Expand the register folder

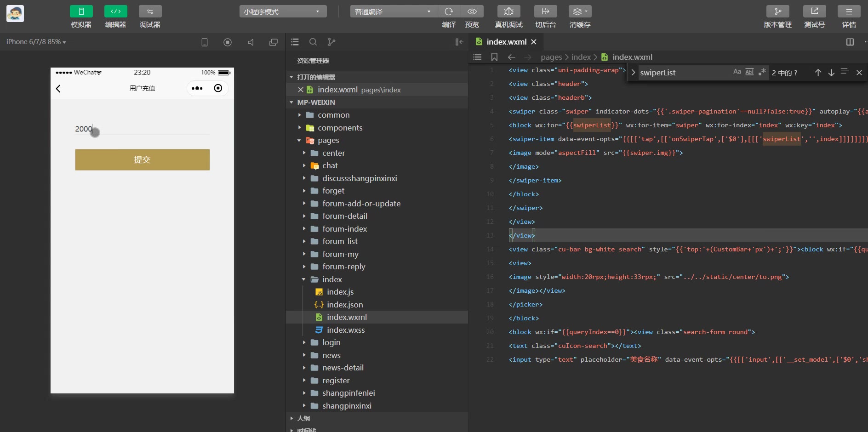(377, 381)
